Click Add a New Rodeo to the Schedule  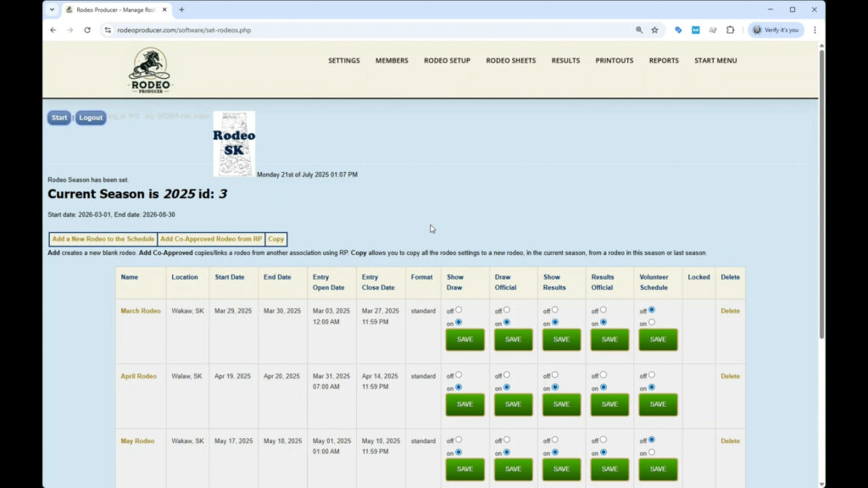pyautogui.click(x=103, y=239)
